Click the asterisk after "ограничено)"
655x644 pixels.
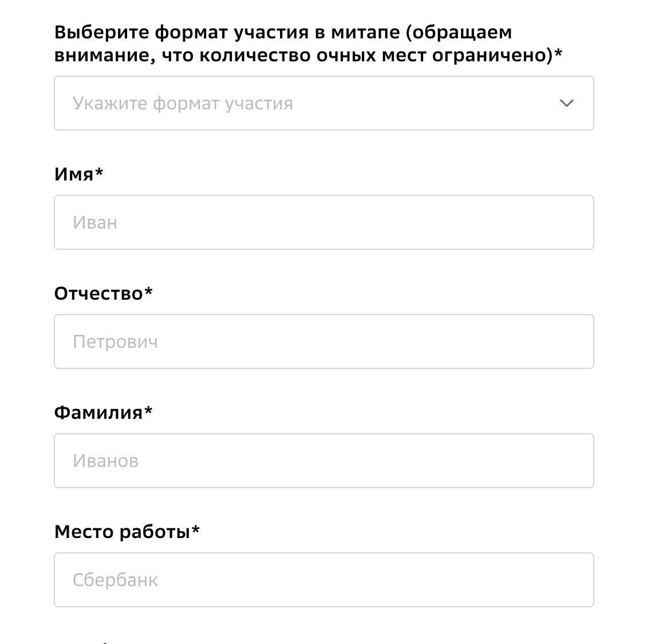(x=558, y=53)
